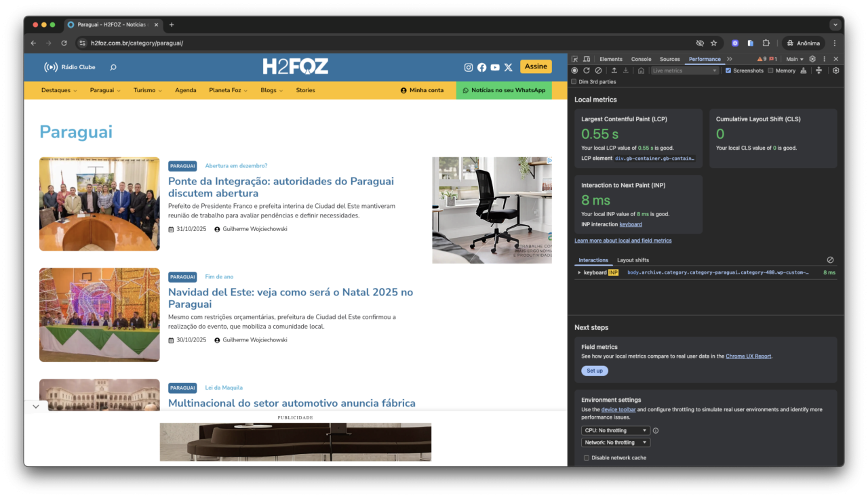Click the collect garbage icon
Image resolution: width=868 pixels, height=498 pixels.
[804, 70]
